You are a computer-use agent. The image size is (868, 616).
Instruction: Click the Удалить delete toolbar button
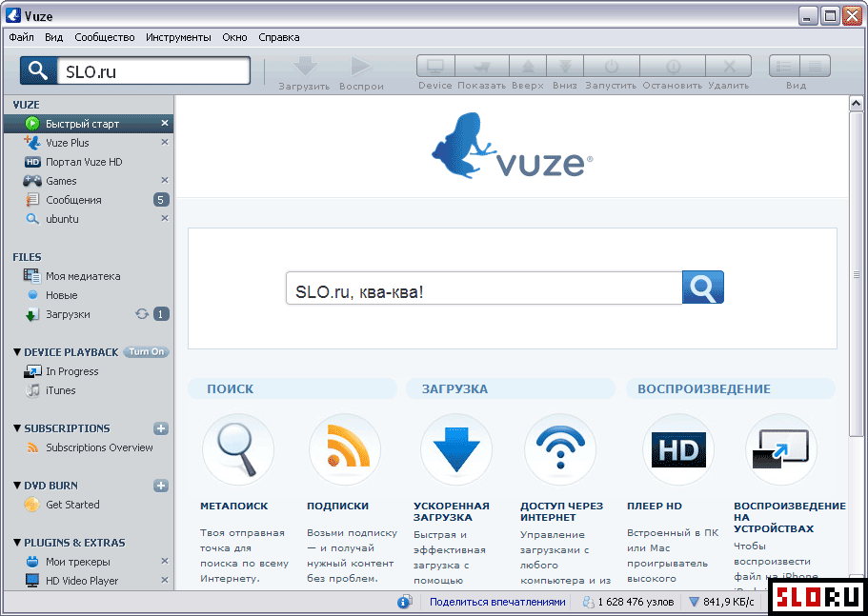(x=729, y=67)
